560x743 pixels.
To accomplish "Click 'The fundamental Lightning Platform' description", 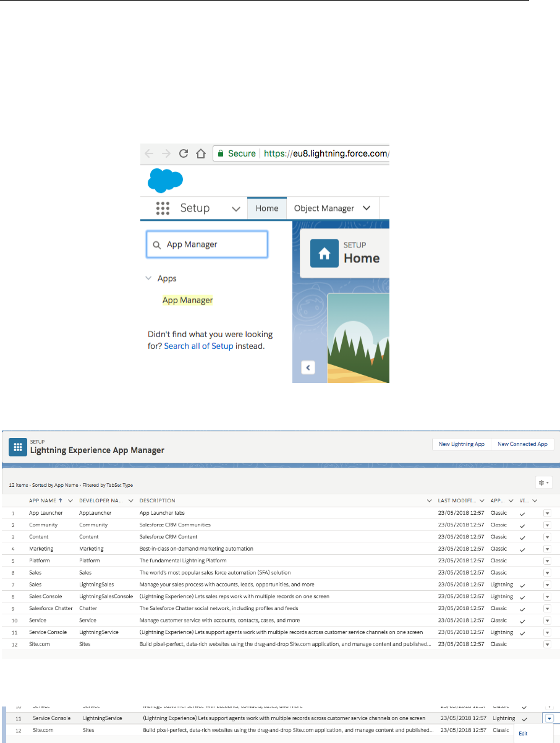I will click(x=184, y=560).
